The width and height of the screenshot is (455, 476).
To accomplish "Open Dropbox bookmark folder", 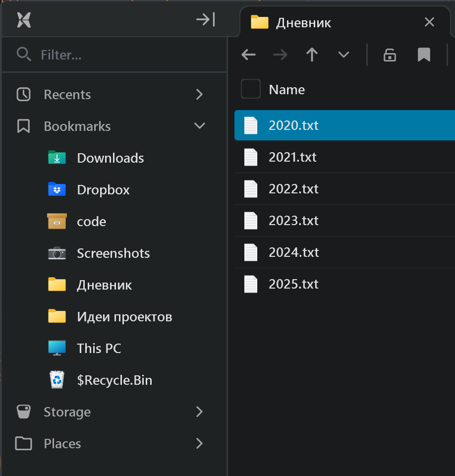I will [103, 190].
